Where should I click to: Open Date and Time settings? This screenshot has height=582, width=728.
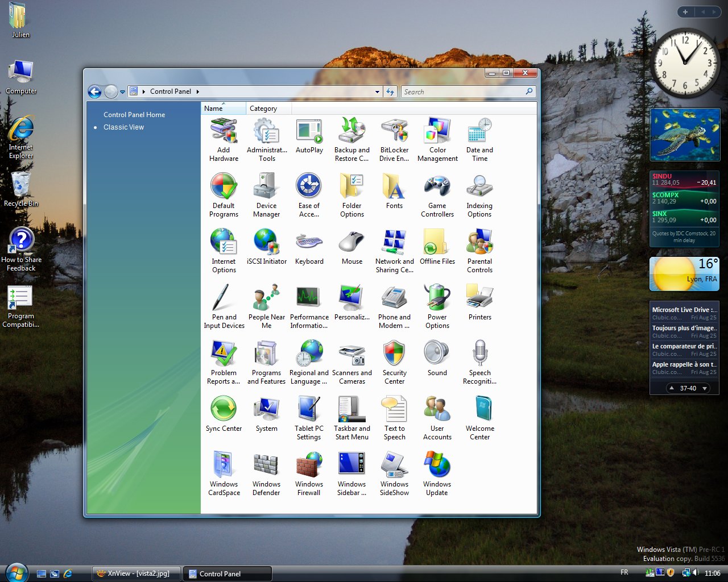(x=479, y=140)
